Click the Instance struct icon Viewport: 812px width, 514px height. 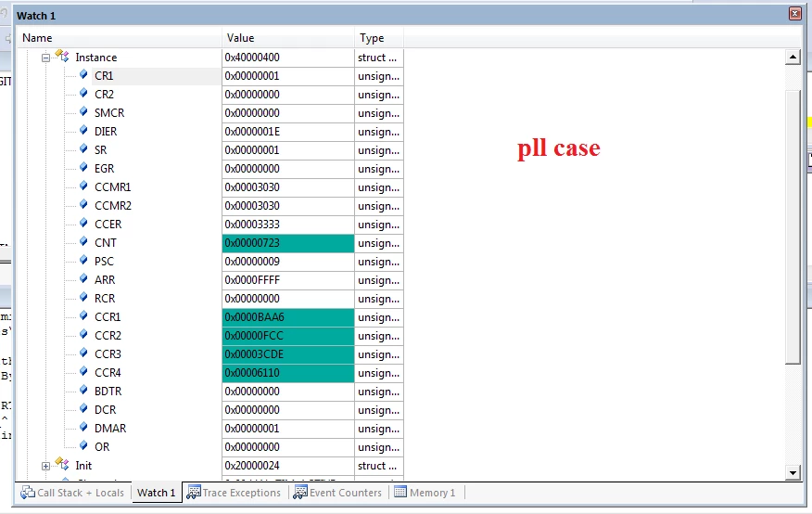(62, 56)
